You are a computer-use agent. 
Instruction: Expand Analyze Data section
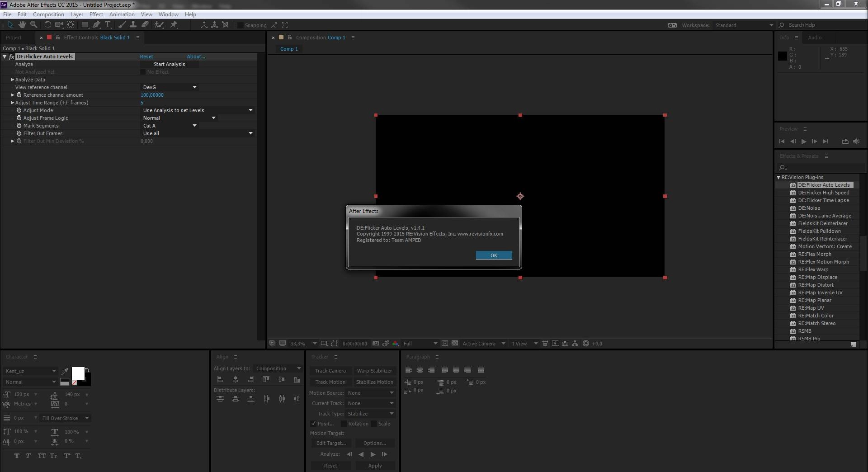click(x=13, y=80)
